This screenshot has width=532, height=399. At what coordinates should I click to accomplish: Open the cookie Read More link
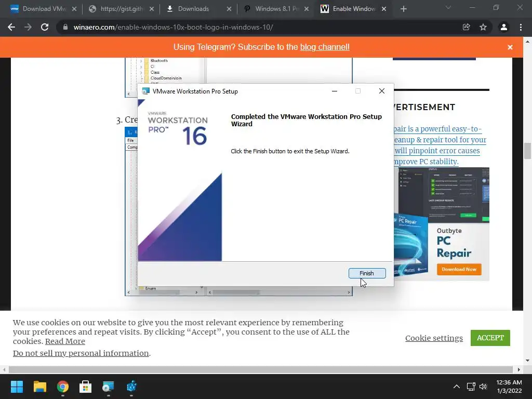click(65, 341)
